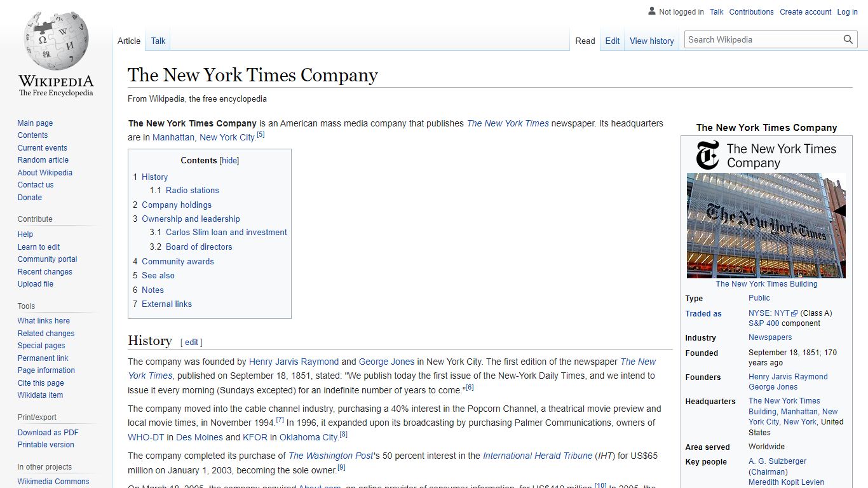Jump to Community awards section
The image size is (868, 488).
tap(178, 262)
